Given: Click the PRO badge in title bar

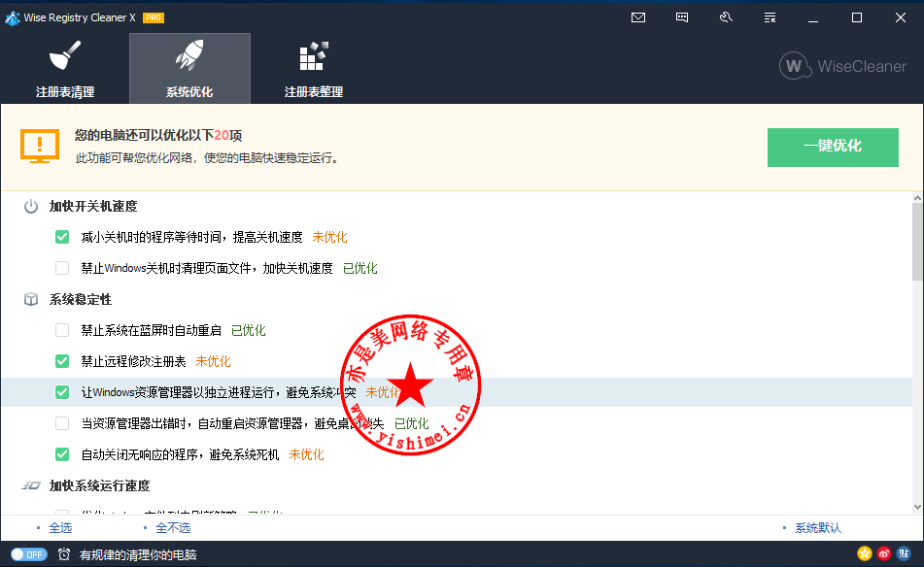Looking at the screenshot, I should coord(154,17).
